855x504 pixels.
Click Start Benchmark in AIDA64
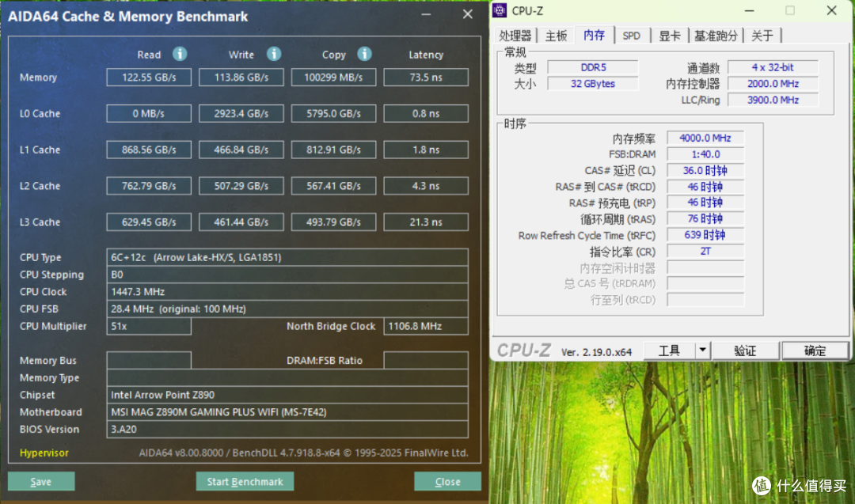click(x=245, y=482)
